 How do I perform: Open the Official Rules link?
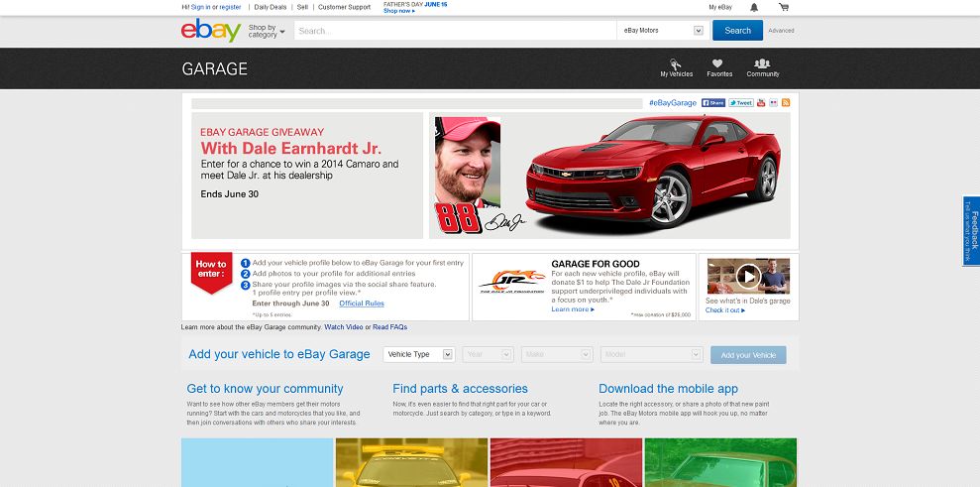point(362,304)
